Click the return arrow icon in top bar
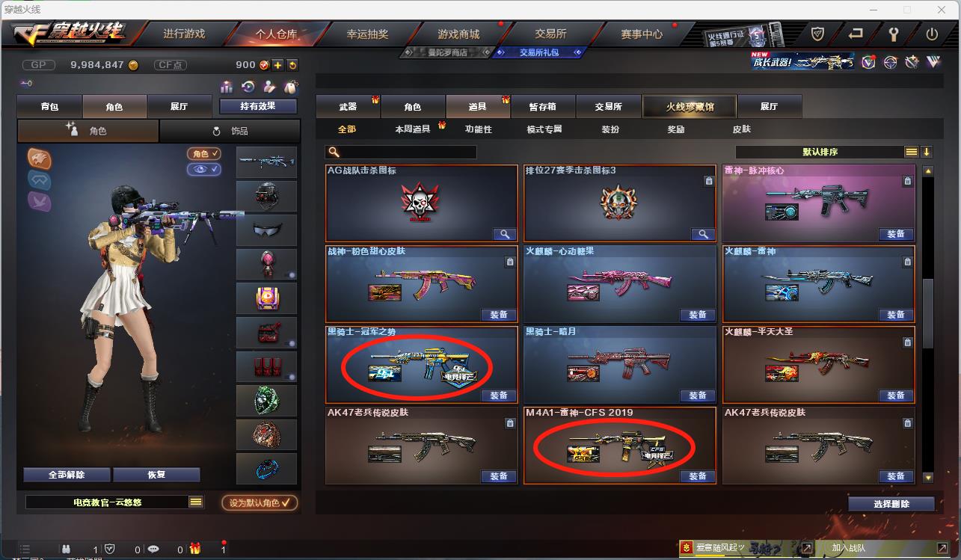The image size is (961, 560). pyautogui.click(x=856, y=34)
